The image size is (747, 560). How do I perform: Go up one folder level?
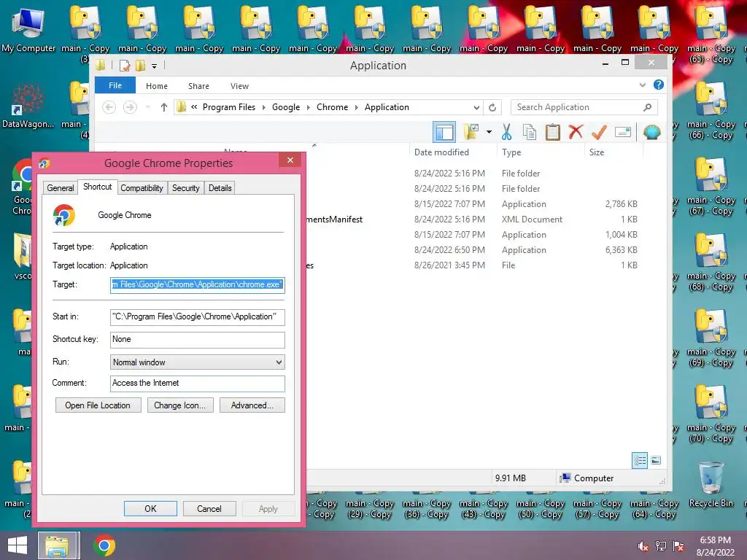click(x=164, y=108)
